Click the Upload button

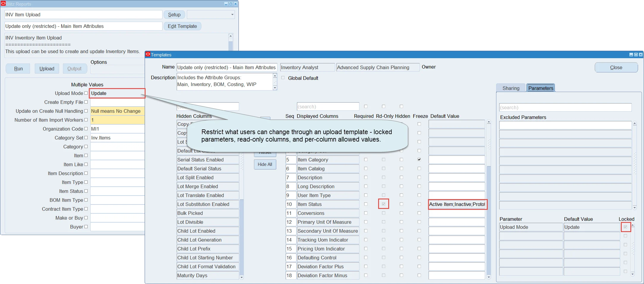click(47, 69)
